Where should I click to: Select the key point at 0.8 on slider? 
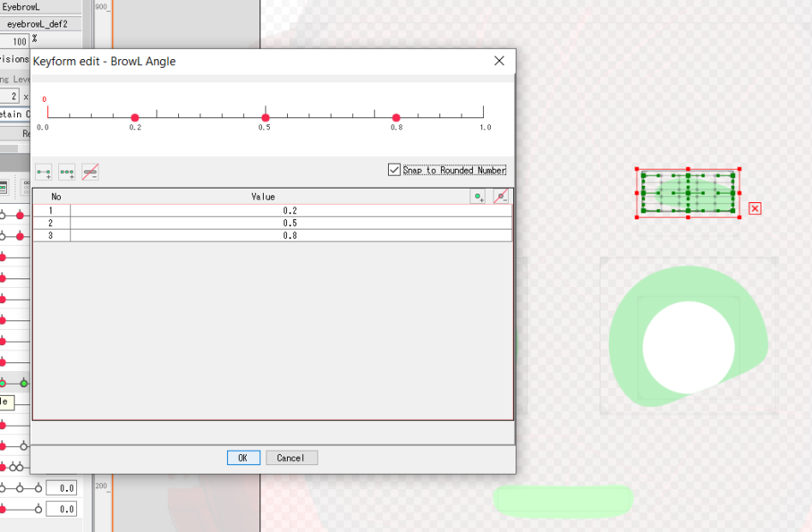[396, 117]
